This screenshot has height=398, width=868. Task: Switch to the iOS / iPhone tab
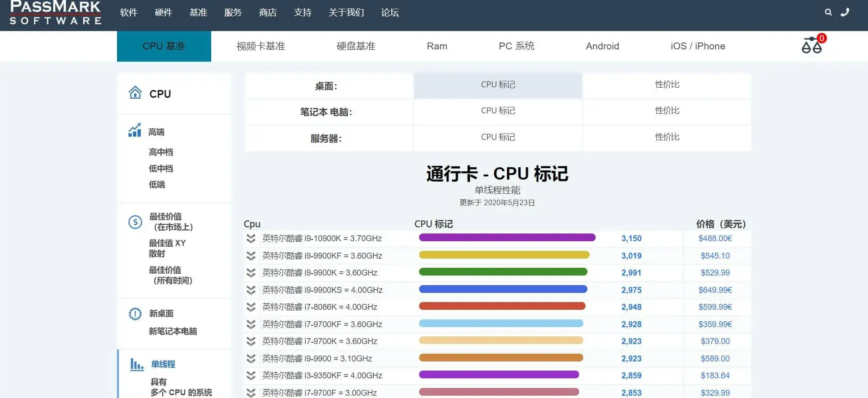point(698,46)
